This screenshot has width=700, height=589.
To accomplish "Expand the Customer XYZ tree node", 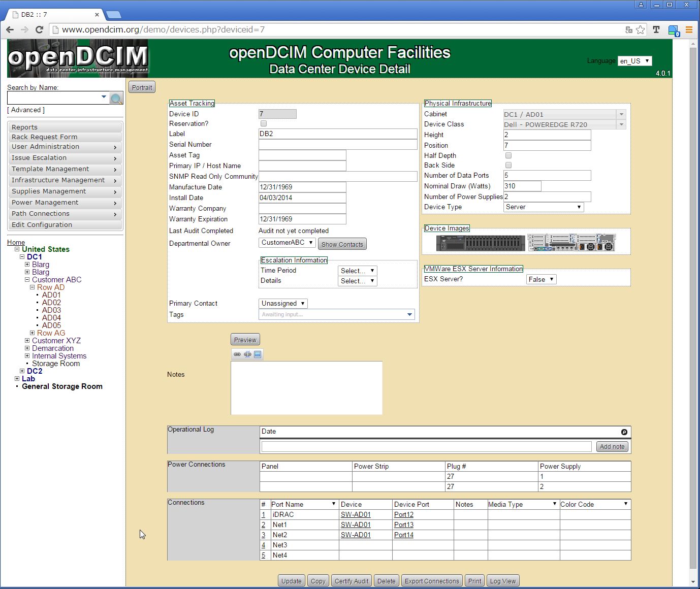I will tap(27, 340).
